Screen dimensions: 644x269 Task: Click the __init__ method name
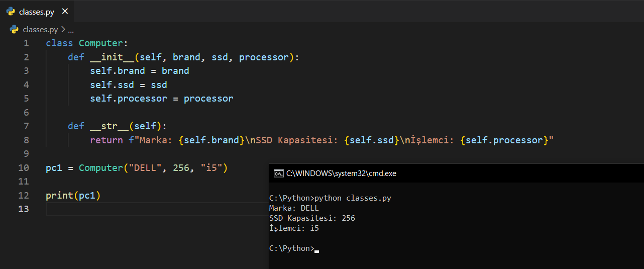(x=112, y=57)
